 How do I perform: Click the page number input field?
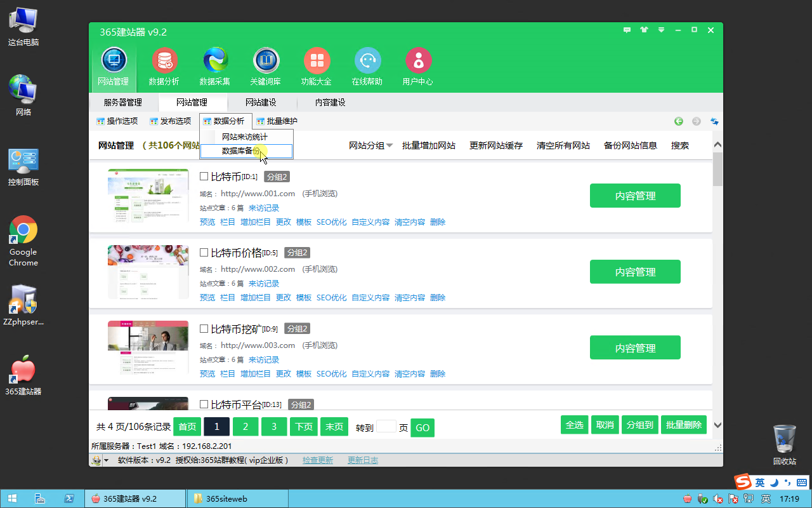click(386, 427)
